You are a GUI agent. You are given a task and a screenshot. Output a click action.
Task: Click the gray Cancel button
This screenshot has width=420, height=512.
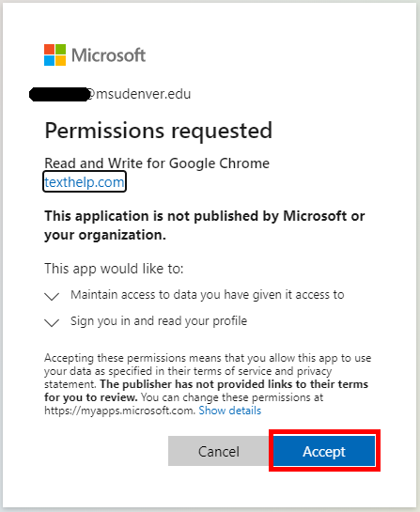[219, 451]
